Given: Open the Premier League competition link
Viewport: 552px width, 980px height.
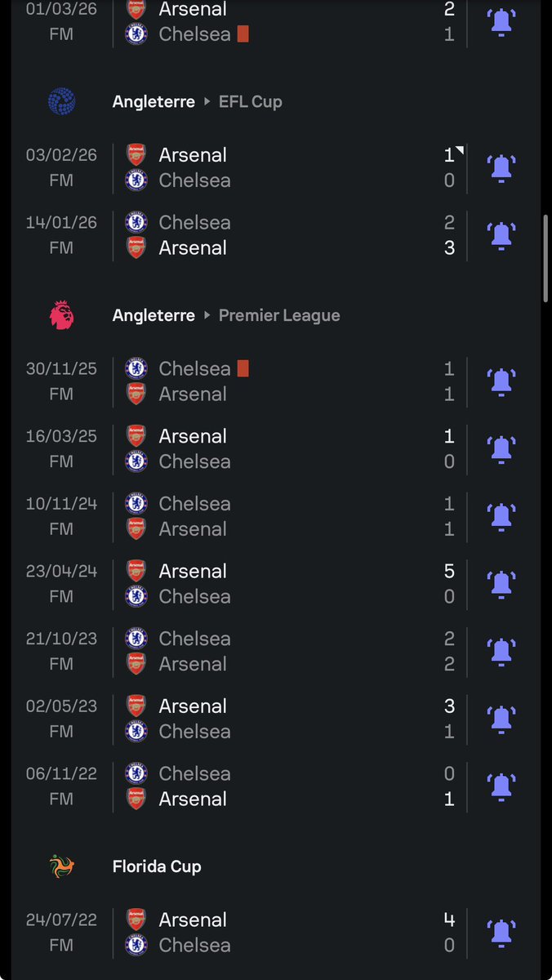Looking at the screenshot, I should (x=279, y=316).
